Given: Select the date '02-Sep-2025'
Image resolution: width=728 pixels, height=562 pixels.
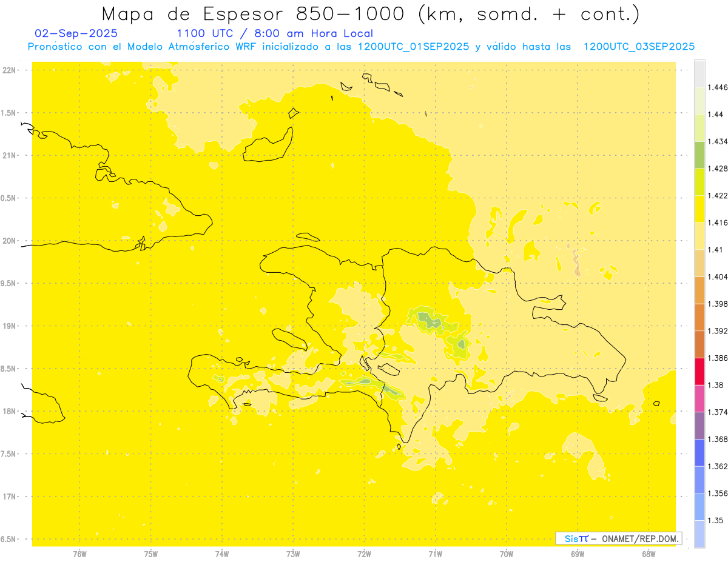Looking at the screenshot, I should pos(76,33).
